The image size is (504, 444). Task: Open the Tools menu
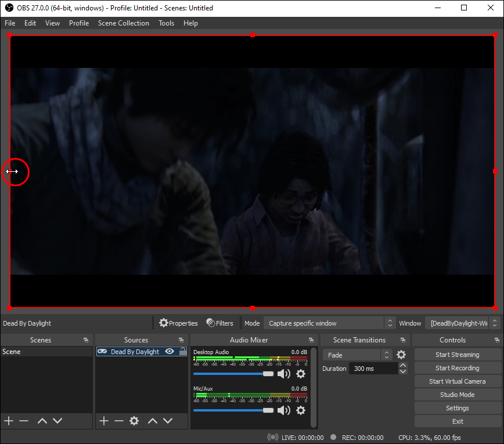[x=166, y=23]
